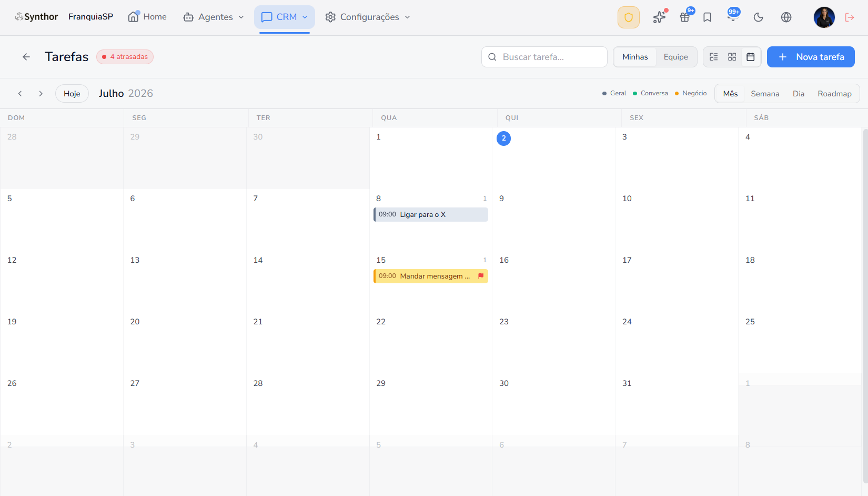Focus the Buscar tarefa search field
868x496 pixels.
tap(544, 57)
